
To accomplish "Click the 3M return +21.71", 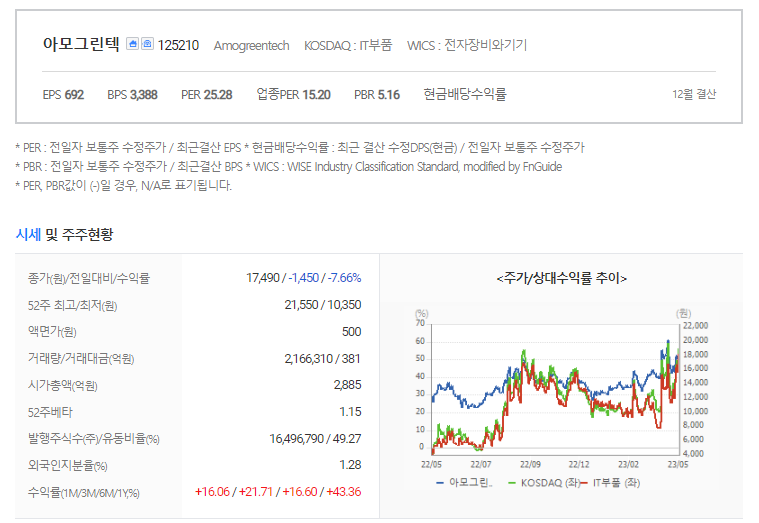I will [x=256, y=492].
